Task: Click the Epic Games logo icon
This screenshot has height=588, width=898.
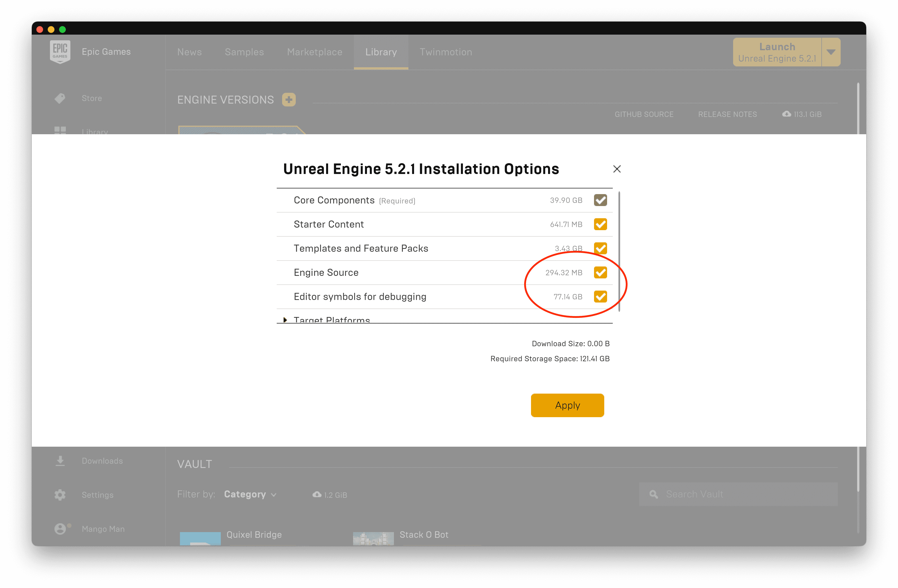Action: 60,52
